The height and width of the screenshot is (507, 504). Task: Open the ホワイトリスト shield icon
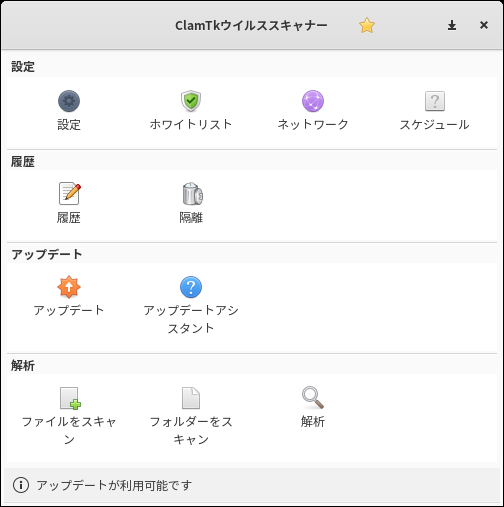pos(191,101)
